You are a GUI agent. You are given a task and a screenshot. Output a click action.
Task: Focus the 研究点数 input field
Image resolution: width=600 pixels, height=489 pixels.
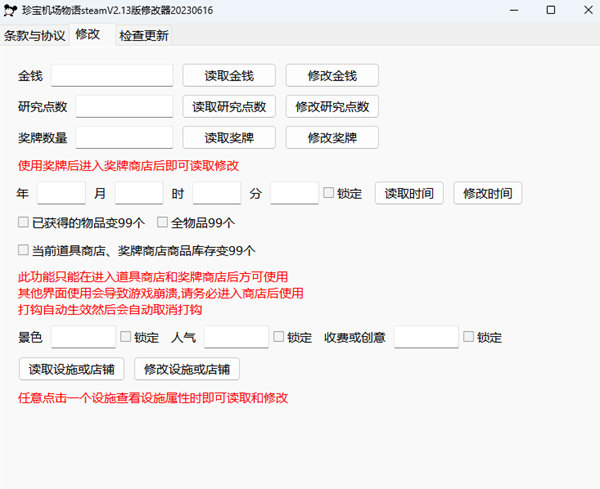pos(124,106)
